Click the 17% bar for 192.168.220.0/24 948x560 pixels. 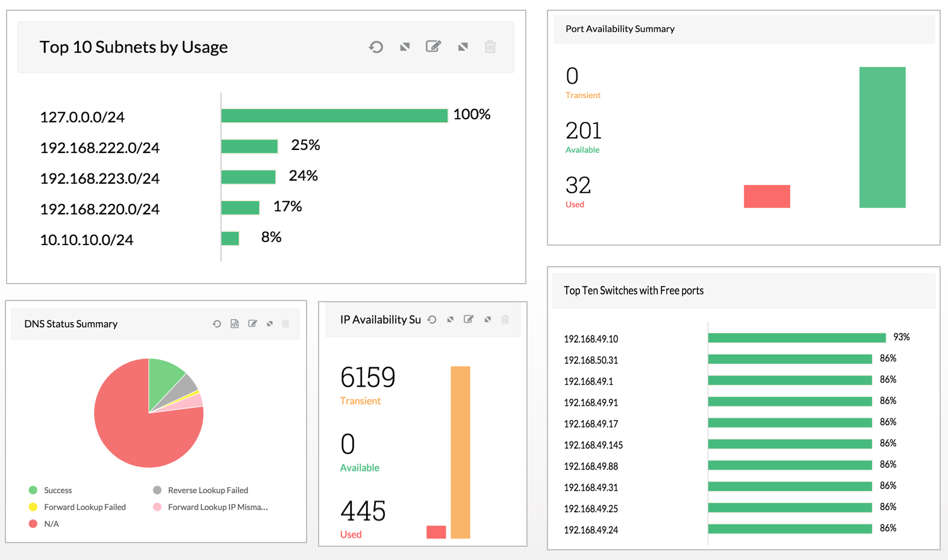(x=240, y=208)
